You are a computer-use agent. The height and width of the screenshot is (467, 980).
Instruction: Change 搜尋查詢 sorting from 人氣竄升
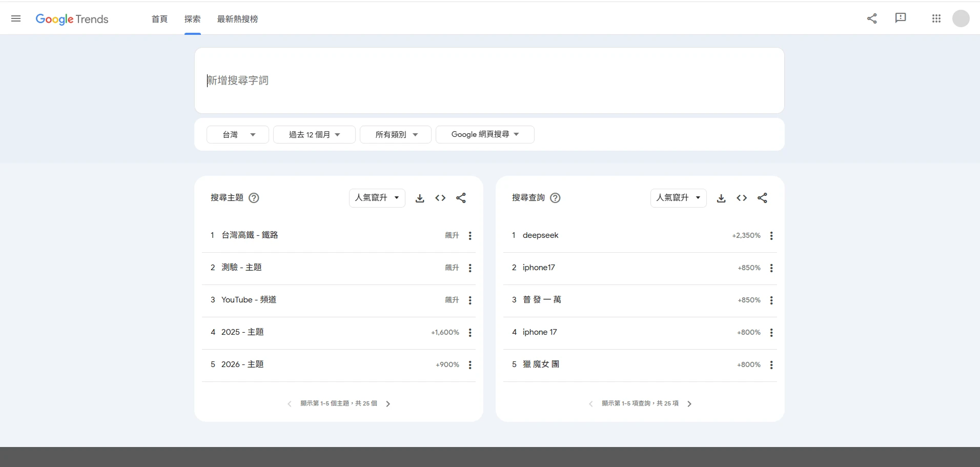678,198
